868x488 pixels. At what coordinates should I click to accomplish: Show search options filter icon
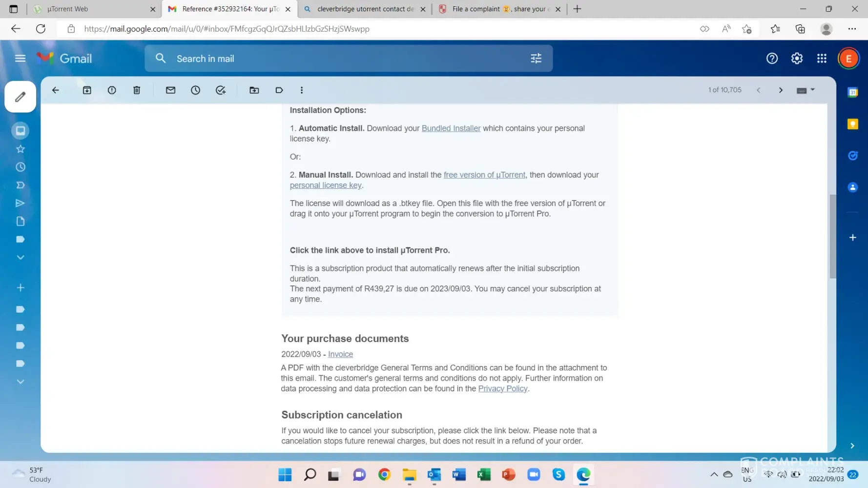pos(536,59)
